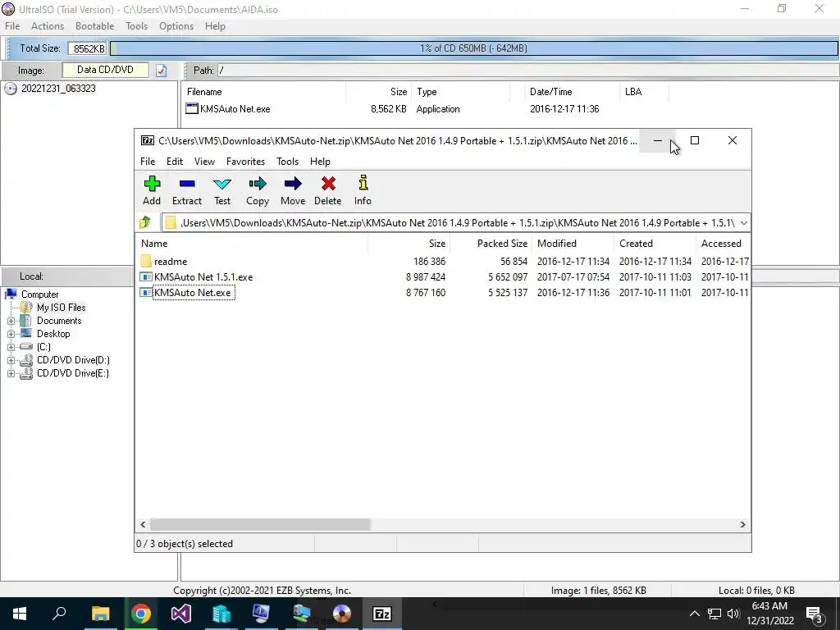Select Documents label in Local tree
The height and width of the screenshot is (630, 840).
tap(59, 321)
